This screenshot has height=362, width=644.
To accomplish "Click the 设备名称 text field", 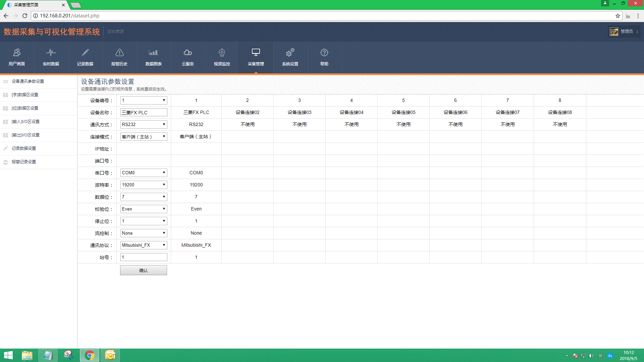I will point(144,112).
